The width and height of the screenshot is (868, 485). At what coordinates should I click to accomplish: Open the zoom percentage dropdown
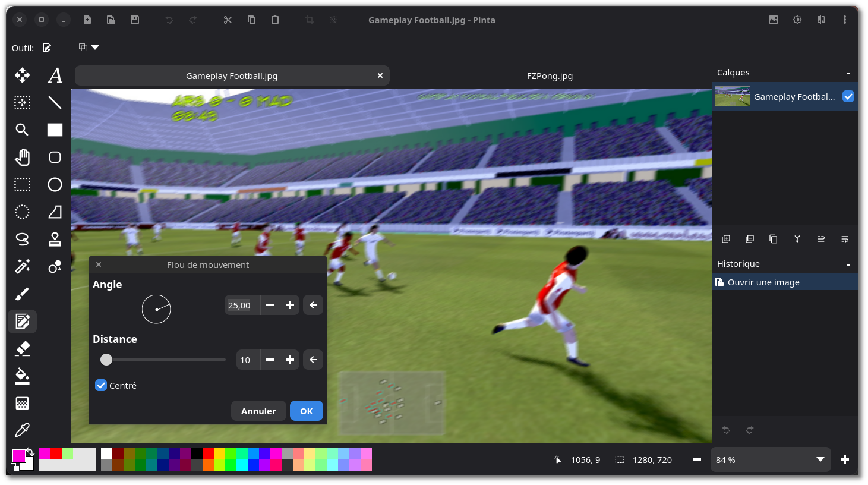pos(820,459)
